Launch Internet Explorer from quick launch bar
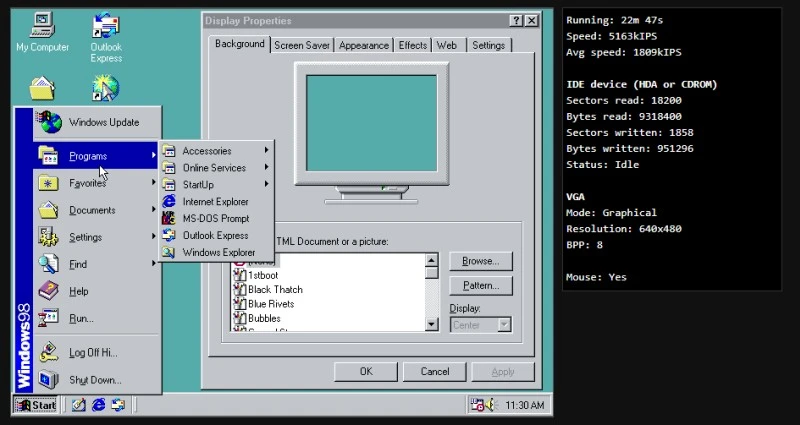Image resolution: width=800 pixels, height=425 pixels. click(98, 405)
